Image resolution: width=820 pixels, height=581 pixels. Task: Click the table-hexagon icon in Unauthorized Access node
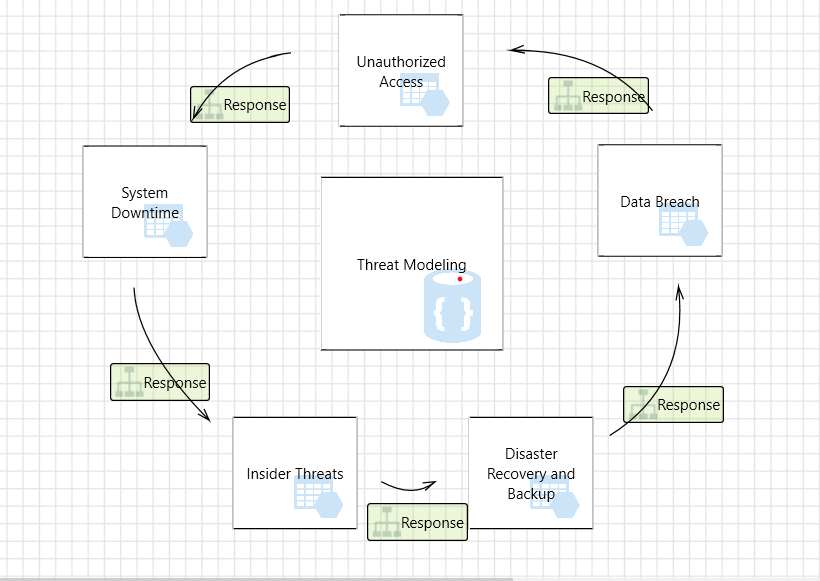[425, 94]
